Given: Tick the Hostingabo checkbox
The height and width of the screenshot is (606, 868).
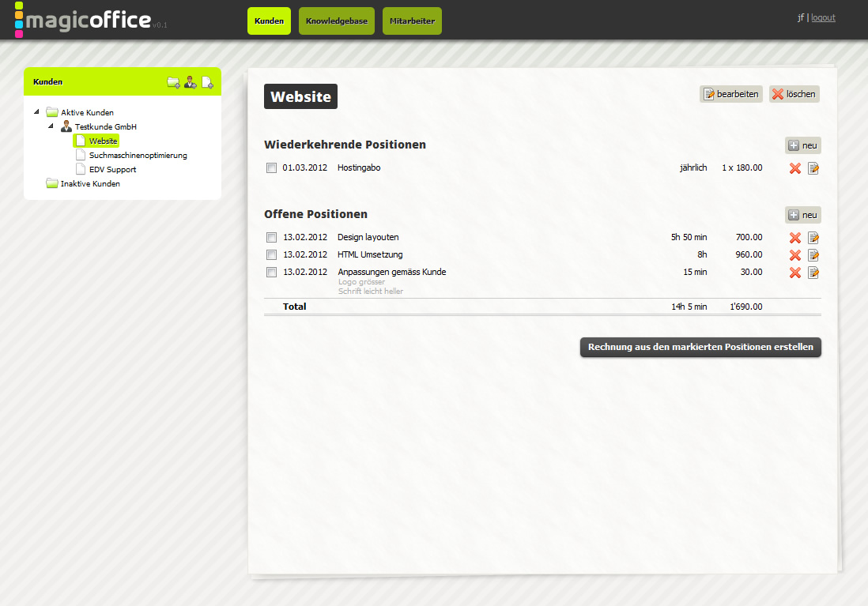Looking at the screenshot, I should coord(271,168).
